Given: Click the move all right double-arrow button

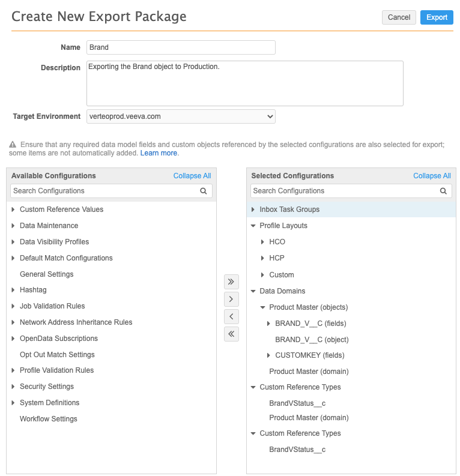Looking at the screenshot, I should 231,282.
